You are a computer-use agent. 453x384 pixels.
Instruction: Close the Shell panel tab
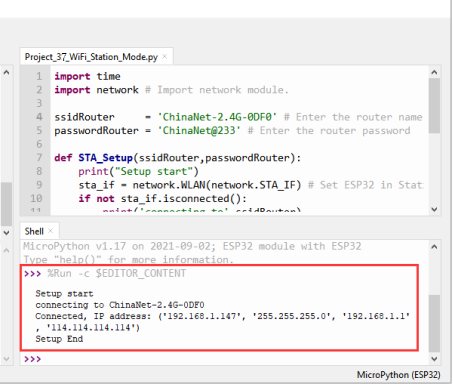(x=51, y=231)
